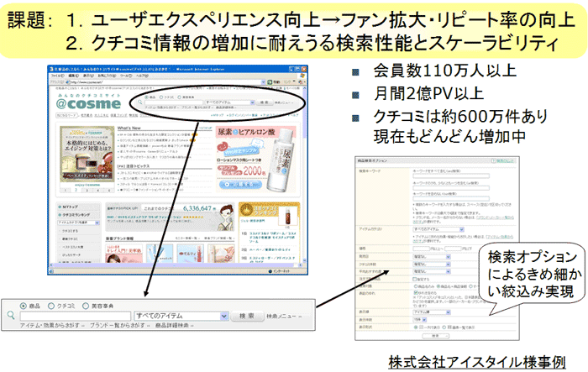Screen dimensions: 588x372
Task: Open the ヘルプ menu in Internet Explorer
Action: (x=142, y=76)
